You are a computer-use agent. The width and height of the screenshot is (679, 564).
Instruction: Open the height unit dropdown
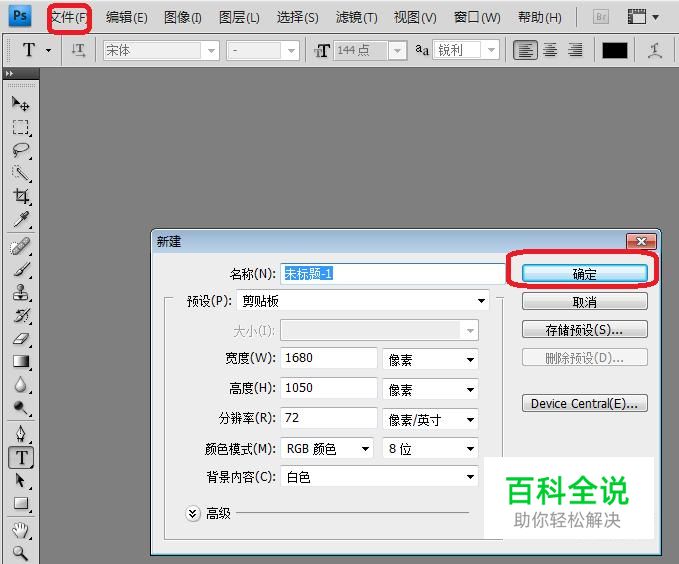(x=430, y=389)
